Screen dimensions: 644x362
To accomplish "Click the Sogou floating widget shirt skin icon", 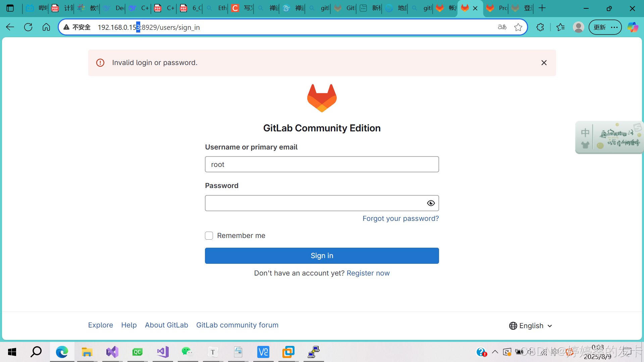I will point(585,145).
